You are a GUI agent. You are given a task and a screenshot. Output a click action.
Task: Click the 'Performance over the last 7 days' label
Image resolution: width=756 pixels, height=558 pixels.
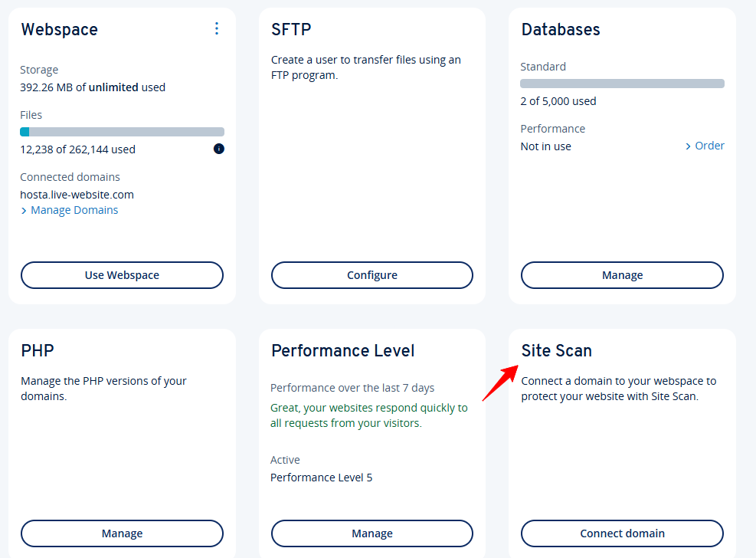click(x=352, y=388)
